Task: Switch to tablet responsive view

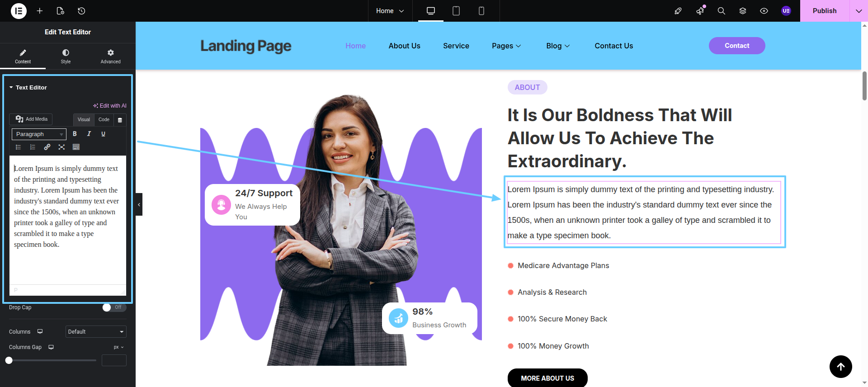Action: coord(456,11)
